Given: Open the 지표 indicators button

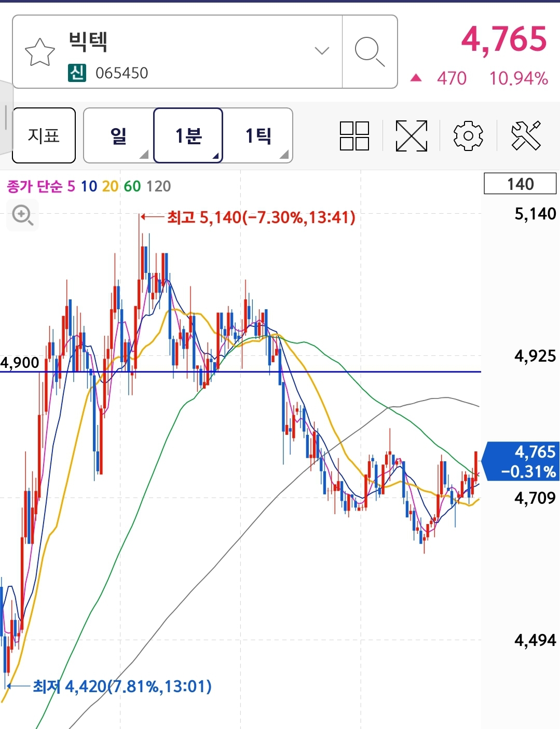Looking at the screenshot, I should coord(44,135).
